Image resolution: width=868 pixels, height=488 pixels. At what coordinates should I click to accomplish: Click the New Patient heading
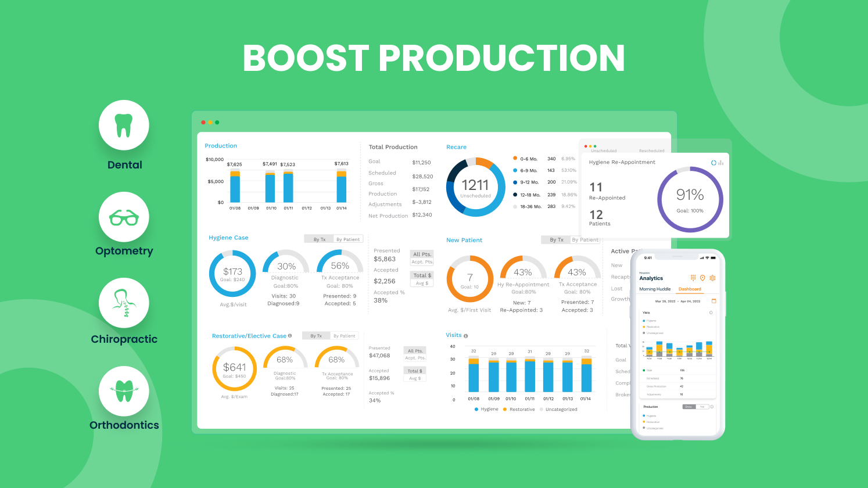(464, 240)
